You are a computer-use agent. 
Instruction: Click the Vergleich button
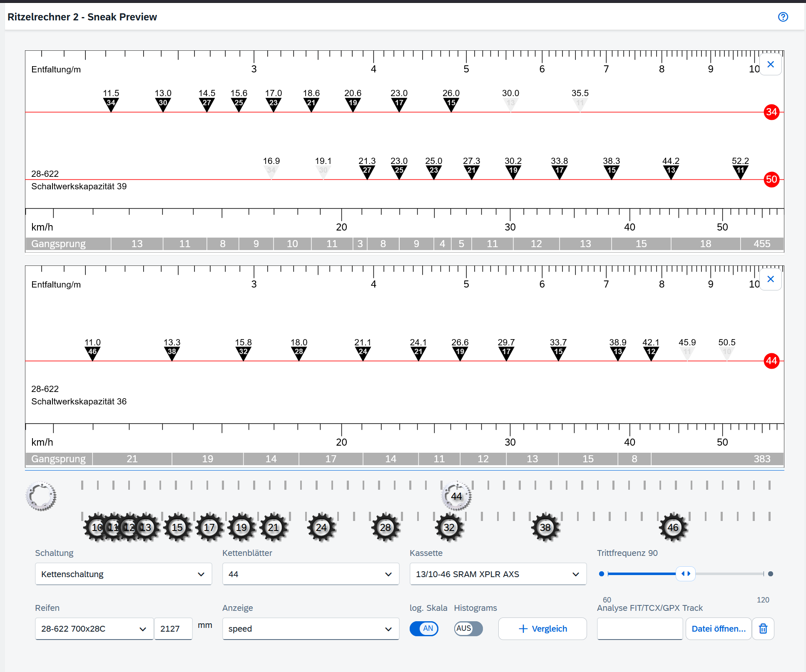coord(542,628)
